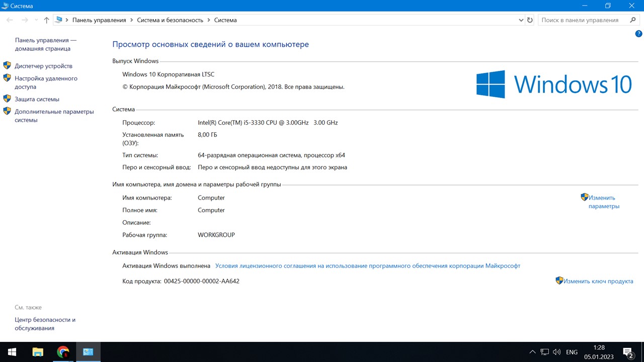Click Изменить параметры link

point(604,202)
